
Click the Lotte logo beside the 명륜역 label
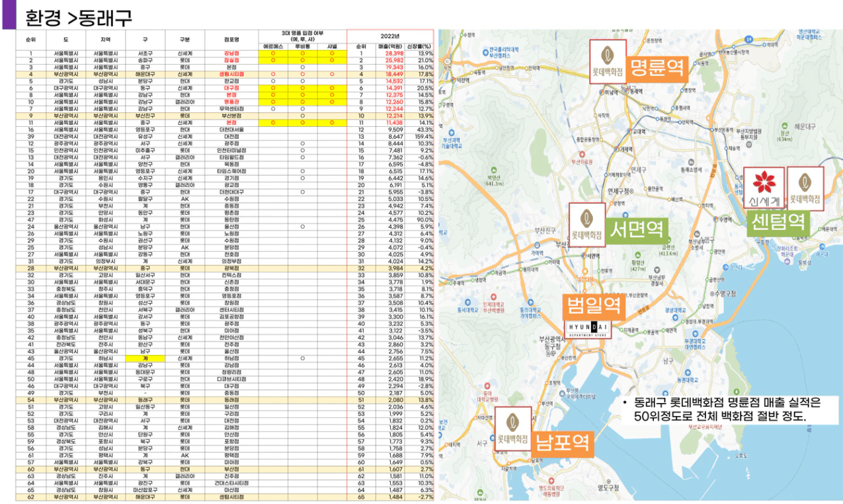pos(608,61)
